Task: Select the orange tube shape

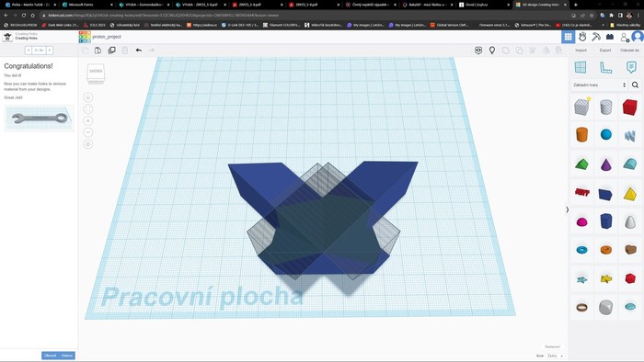Action: coord(605,250)
